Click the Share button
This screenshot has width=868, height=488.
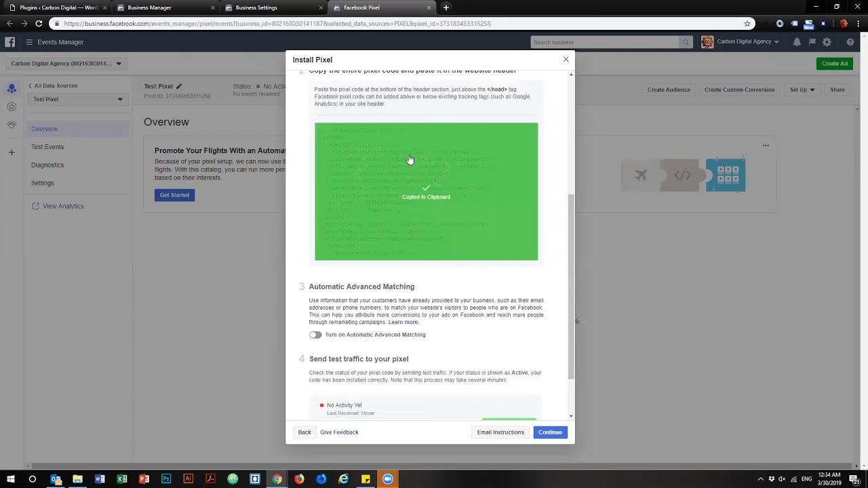(x=837, y=89)
